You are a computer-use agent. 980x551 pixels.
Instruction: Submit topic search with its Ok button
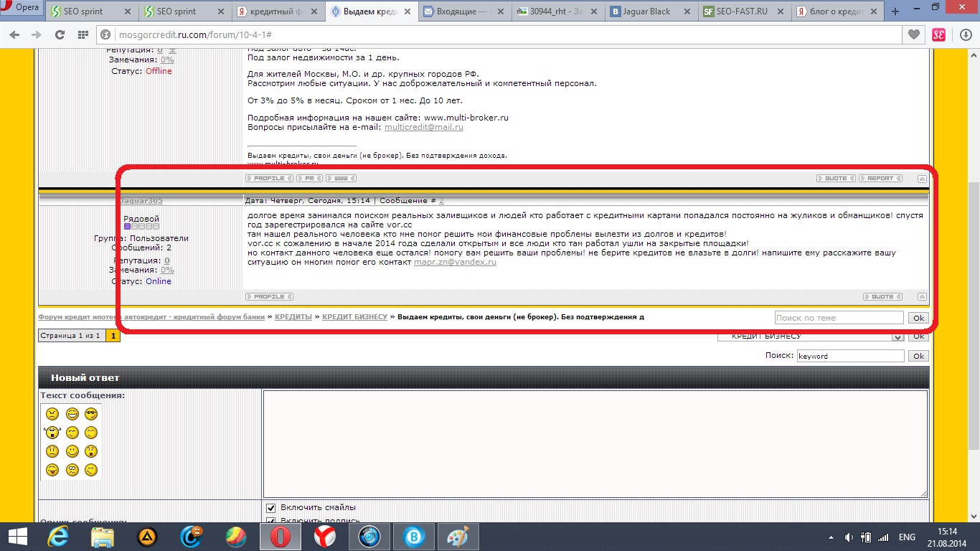point(918,318)
